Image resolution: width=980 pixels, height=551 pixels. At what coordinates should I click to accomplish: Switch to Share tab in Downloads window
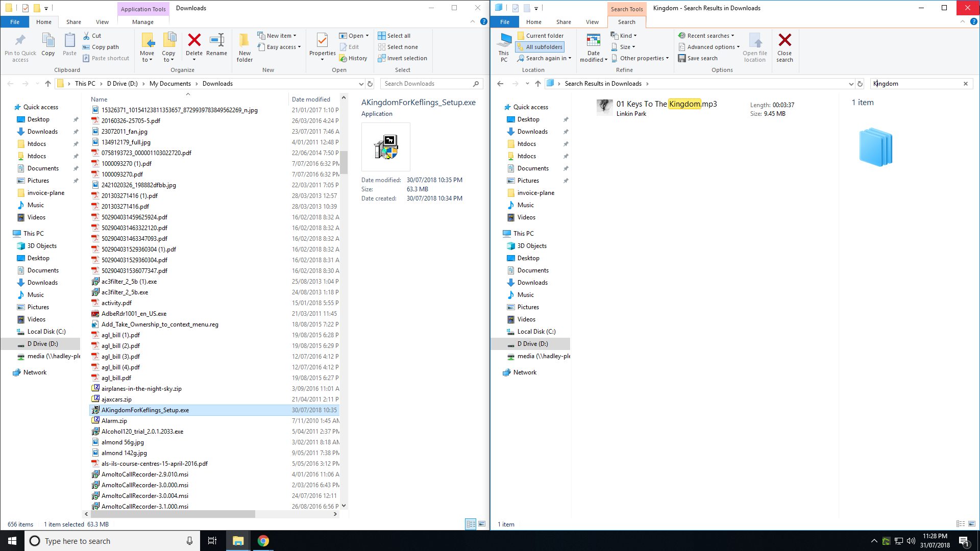(x=73, y=22)
